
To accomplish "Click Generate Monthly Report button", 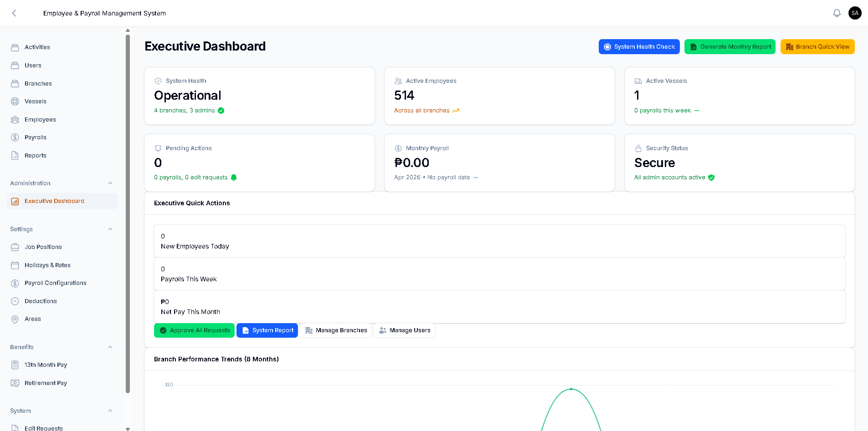I will [730, 47].
